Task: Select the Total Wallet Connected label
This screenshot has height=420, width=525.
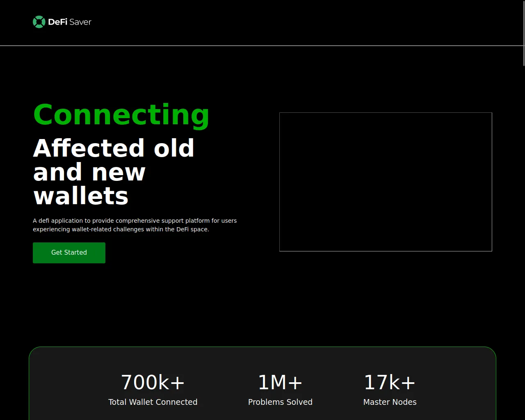Action: (x=153, y=402)
